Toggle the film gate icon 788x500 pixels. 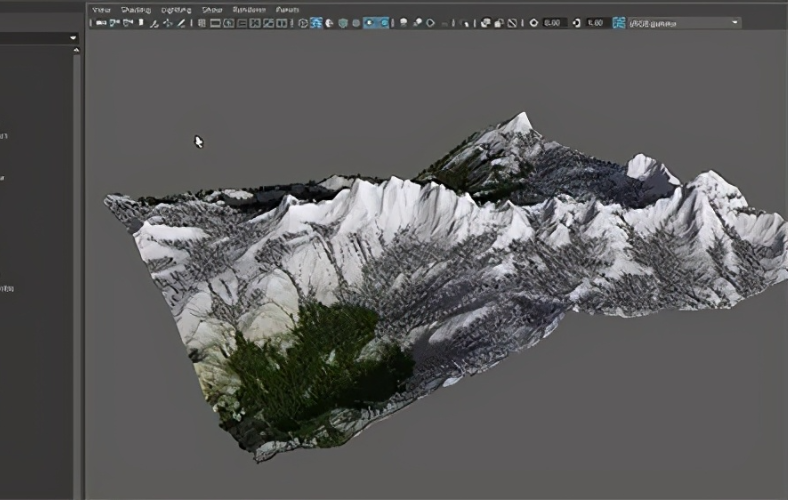tap(215, 23)
